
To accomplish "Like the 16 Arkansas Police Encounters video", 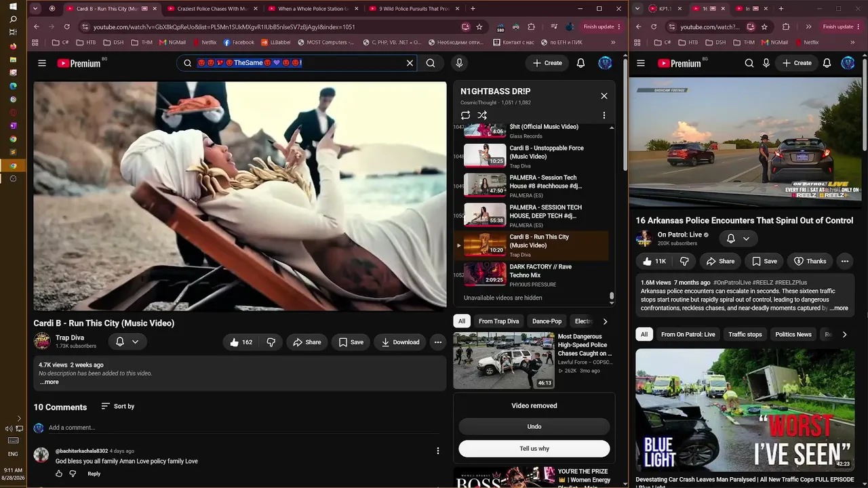I will [x=654, y=261].
